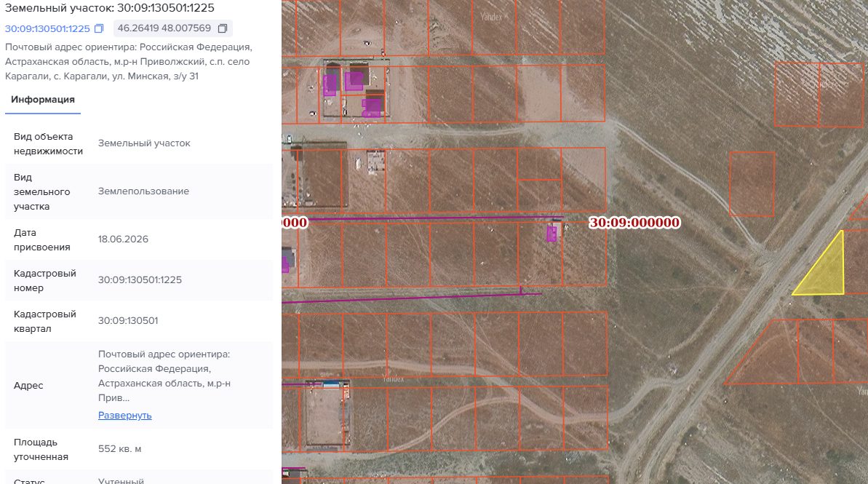Select the magenta building beside the 30:09:000000 label
Screen dimensions: 868x484
552,233
